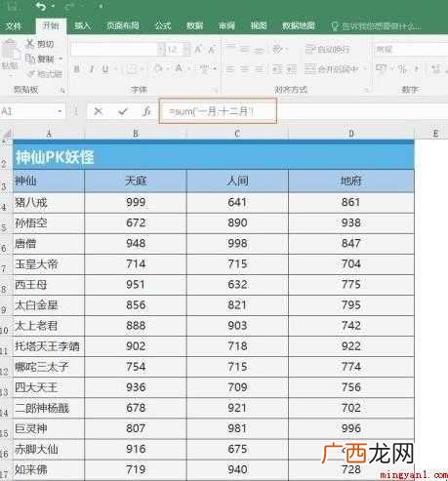Open the Undo history dropdown arrow
Image resolution: width=448 pixels, height=481 pixels.
(53, 6)
